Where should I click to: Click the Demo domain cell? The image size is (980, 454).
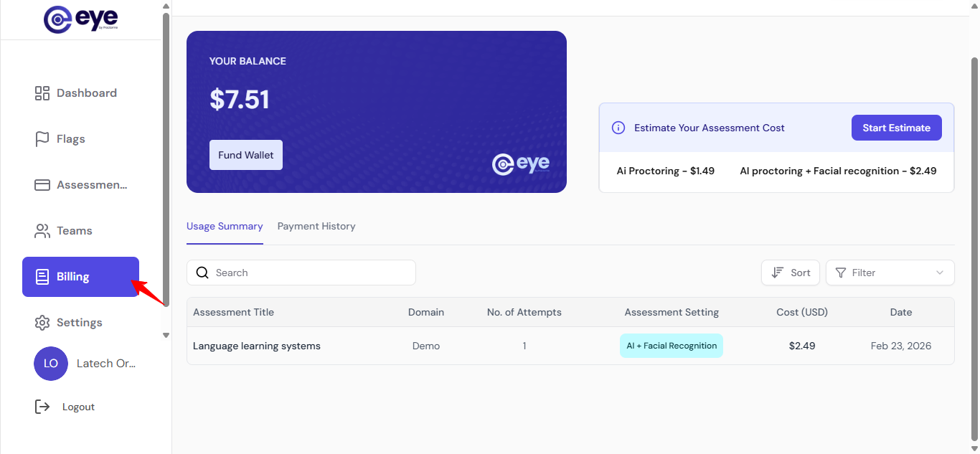pyautogui.click(x=426, y=346)
